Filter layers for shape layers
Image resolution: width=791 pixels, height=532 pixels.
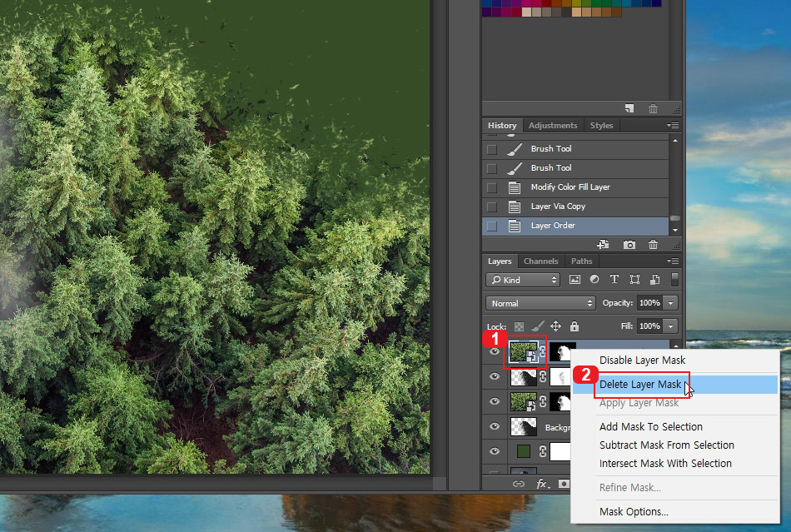click(x=634, y=280)
